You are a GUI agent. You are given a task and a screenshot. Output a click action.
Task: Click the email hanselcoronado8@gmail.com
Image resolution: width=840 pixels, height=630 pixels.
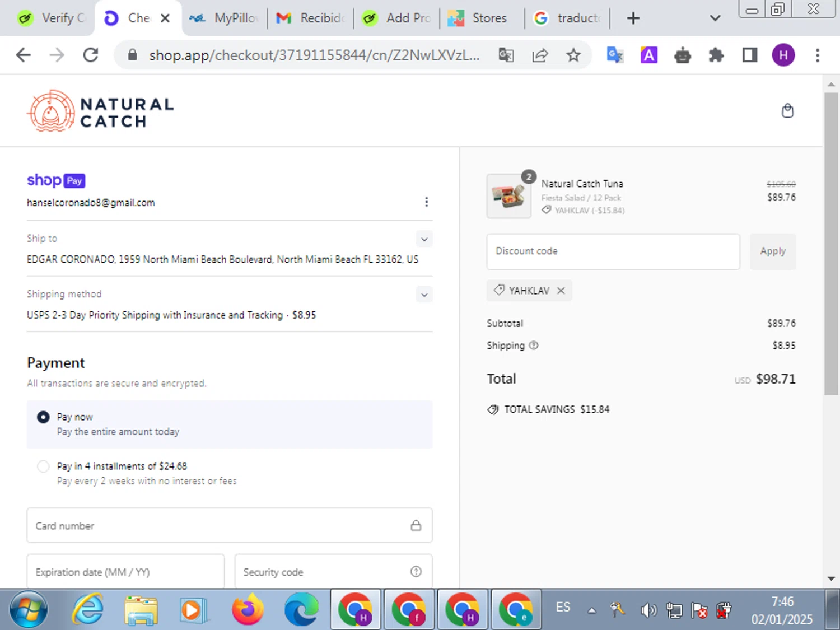coord(91,203)
